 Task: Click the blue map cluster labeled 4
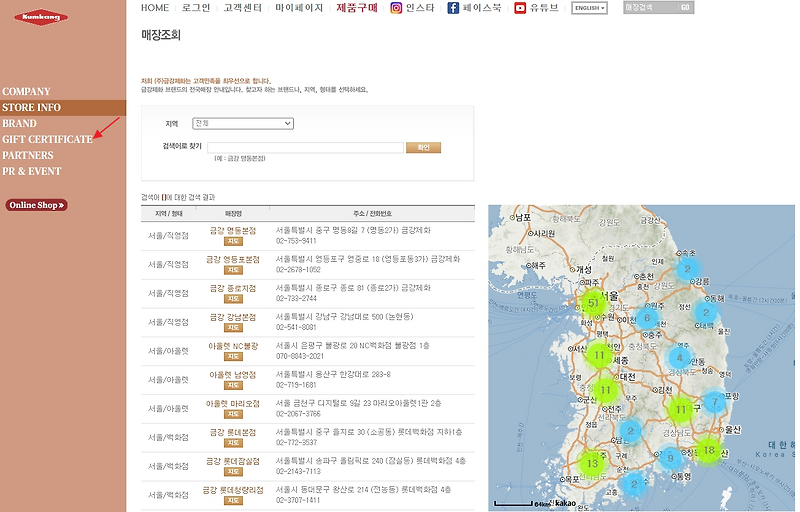(x=679, y=357)
